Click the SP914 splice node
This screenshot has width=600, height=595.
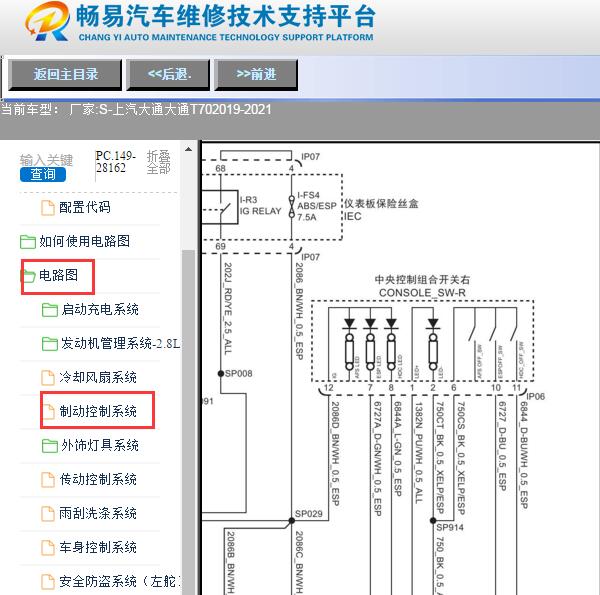click(x=433, y=520)
